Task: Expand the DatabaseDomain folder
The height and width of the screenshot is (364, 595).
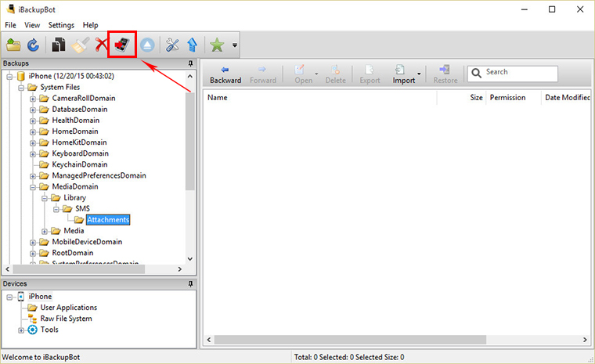Action: pyautogui.click(x=33, y=110)
